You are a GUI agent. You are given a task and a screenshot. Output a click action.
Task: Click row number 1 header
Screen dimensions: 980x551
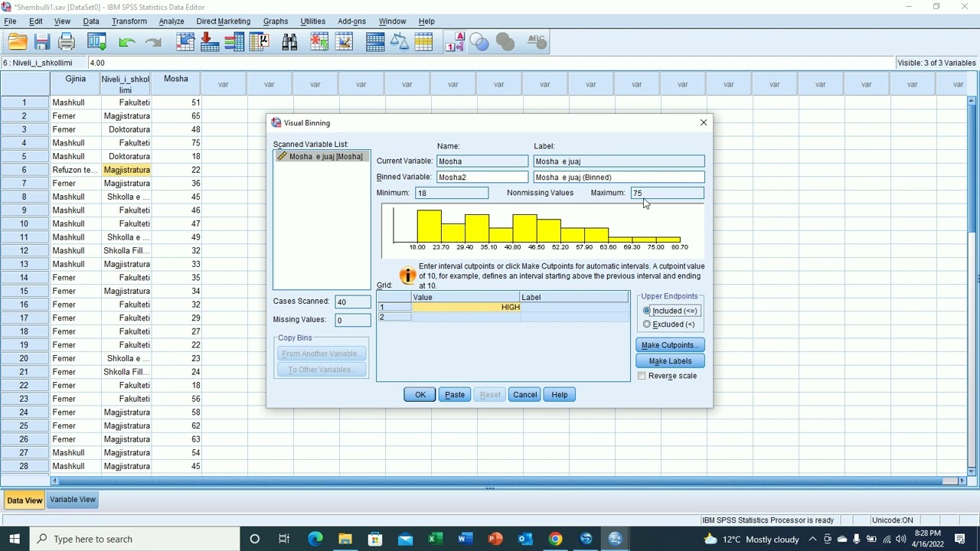(24, 103)
